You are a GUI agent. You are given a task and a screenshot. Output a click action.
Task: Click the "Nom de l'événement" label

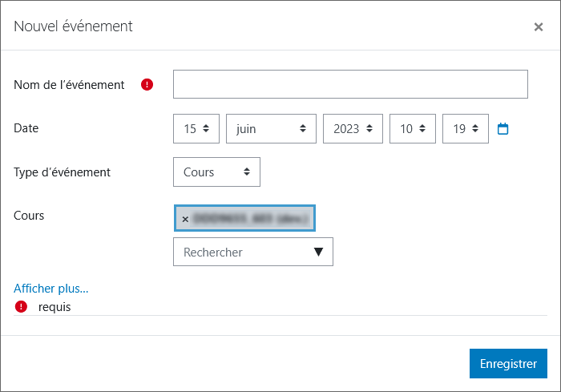(x=69, y=84)
